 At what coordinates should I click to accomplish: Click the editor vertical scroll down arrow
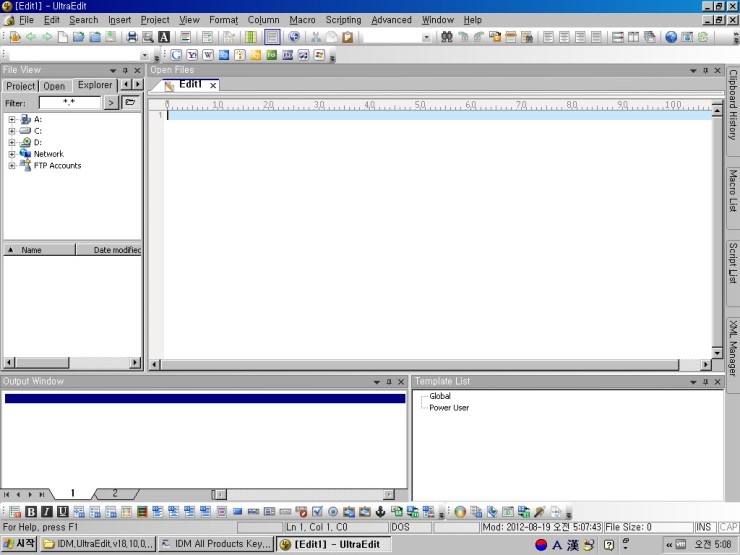(717, 353)
